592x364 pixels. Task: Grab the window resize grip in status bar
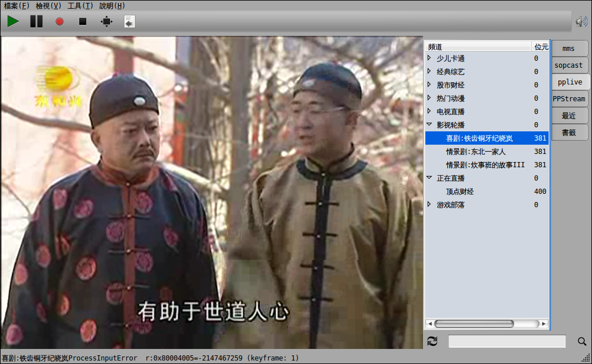tap(586, 358)
